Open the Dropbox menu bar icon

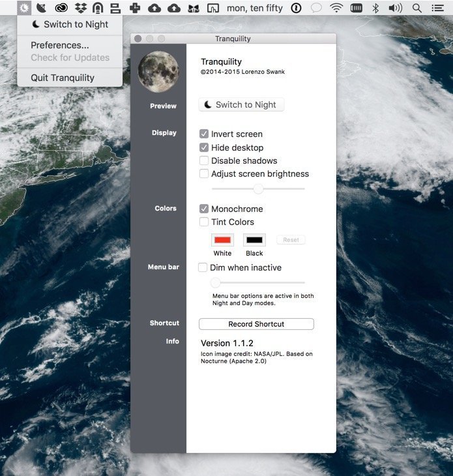click(80, 8)
